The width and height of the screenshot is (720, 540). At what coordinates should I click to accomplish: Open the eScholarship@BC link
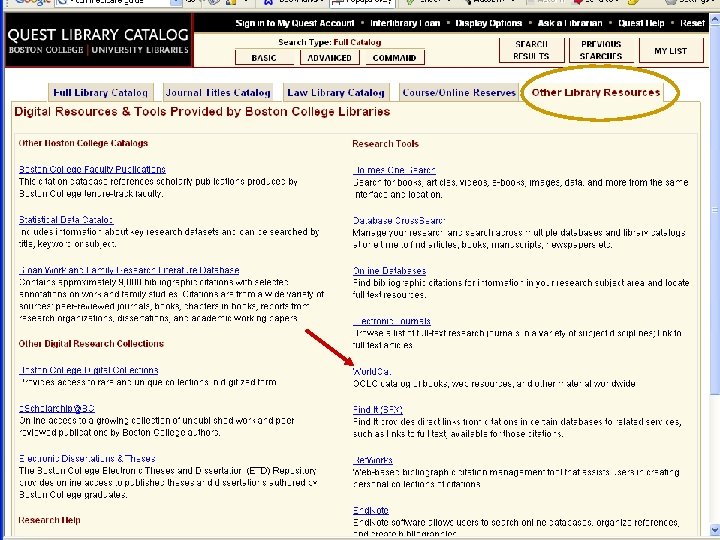[x=57, y=408]
